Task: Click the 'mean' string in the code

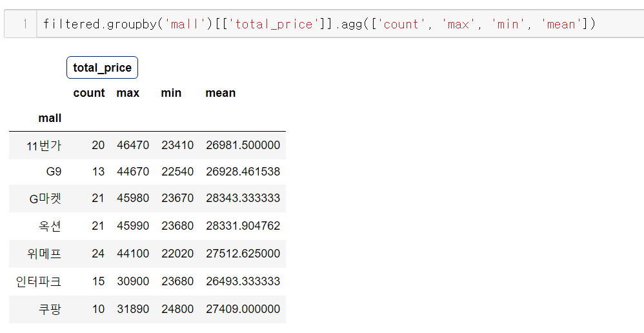Action: (x=561, y=25)
